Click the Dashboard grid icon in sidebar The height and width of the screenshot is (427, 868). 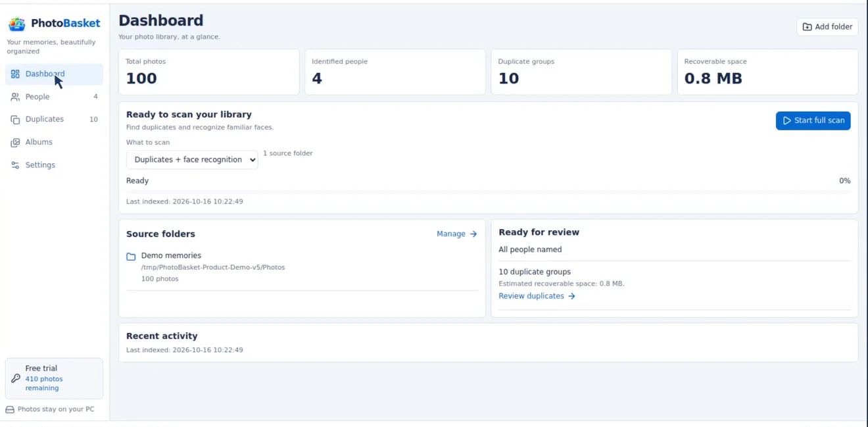pyautogui.click(x=15, y=74)
